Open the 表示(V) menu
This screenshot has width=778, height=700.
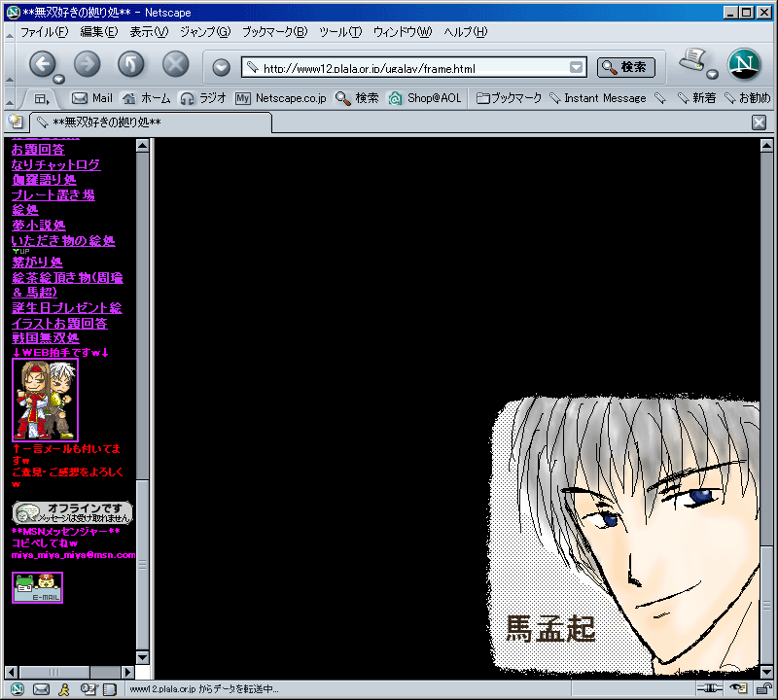[x=149, y=32]
